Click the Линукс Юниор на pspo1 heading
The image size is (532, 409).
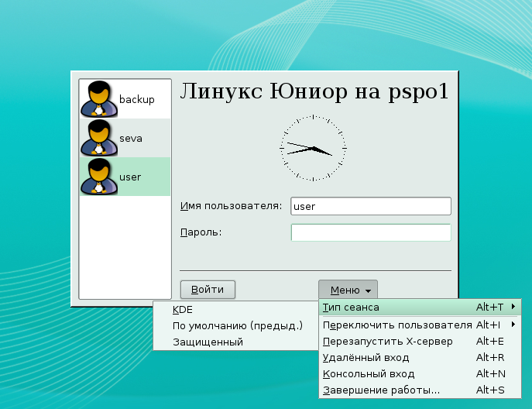click(314, 92)
